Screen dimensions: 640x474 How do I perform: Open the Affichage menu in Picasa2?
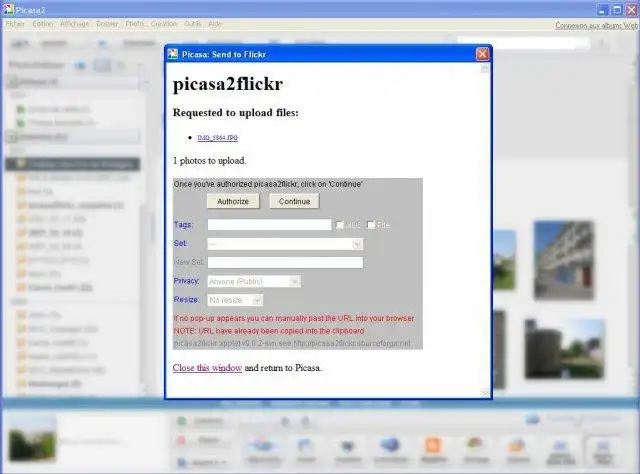74,24
